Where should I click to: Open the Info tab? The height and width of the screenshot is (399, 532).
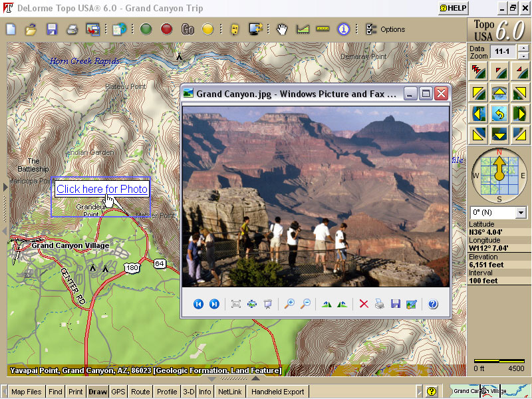pos(205,392)
